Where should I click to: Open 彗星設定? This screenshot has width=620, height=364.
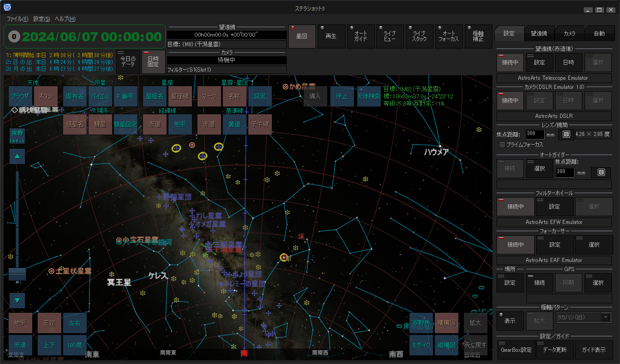pyautogui.click(x=126, y=124)
